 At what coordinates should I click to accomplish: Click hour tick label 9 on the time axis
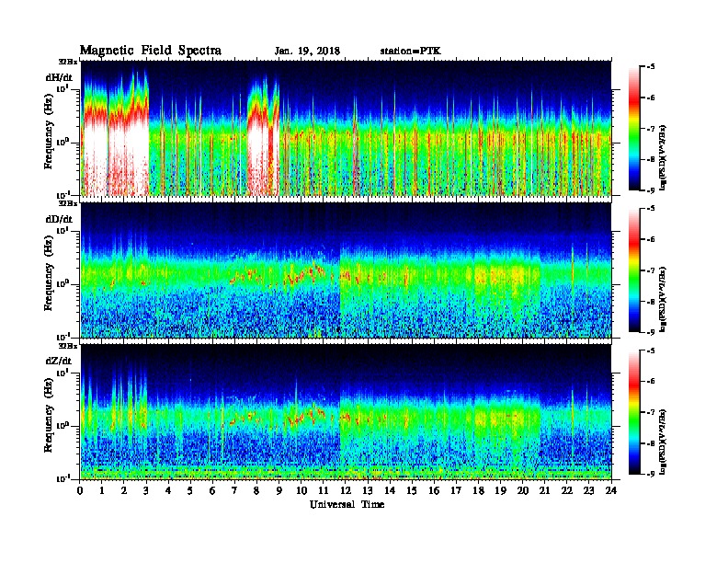click(x=279, y=491)
